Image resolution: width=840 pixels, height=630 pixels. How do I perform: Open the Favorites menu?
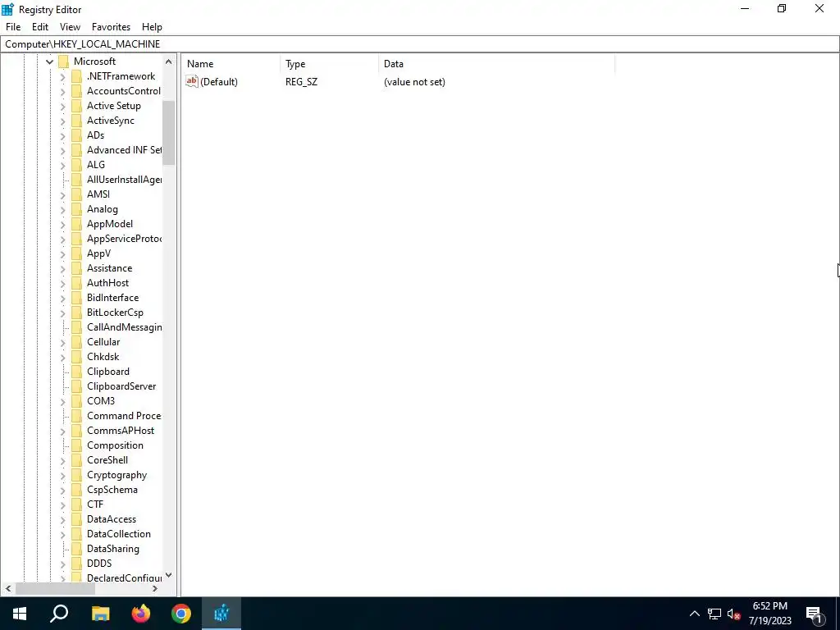coord(111,27)
